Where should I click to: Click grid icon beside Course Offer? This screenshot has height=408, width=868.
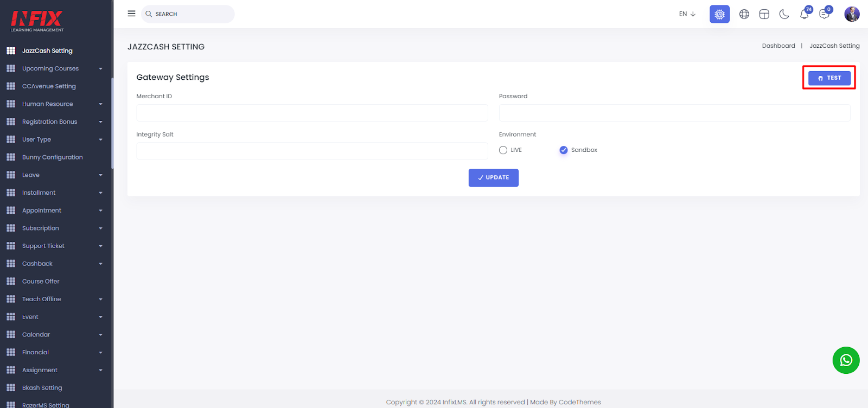click(x=11, y=281)
